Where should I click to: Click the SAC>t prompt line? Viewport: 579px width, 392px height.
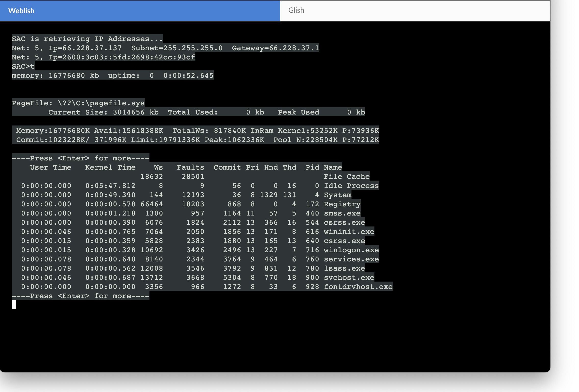tap(23, 67)
